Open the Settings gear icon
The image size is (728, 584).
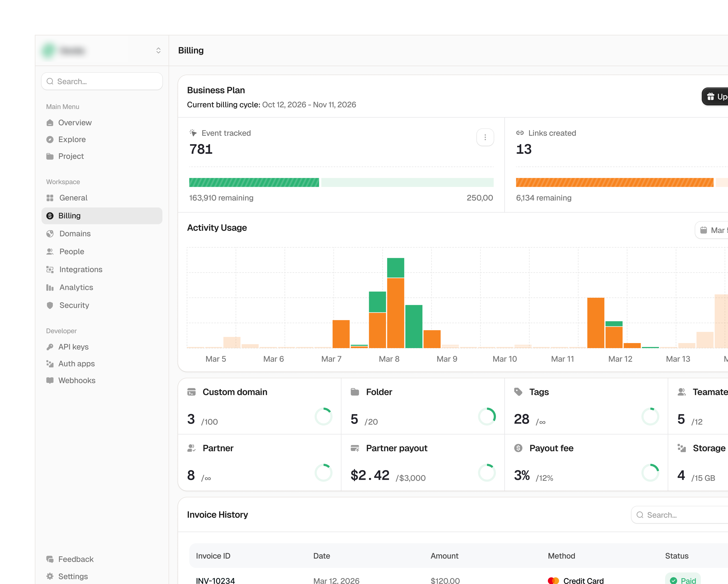pyautogui.click(x=50, y=576)
